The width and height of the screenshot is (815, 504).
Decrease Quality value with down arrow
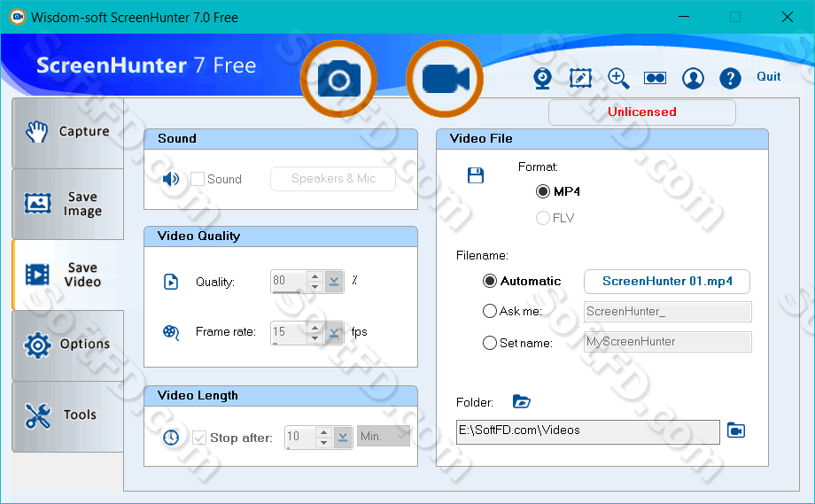click(x=315, y=287)
